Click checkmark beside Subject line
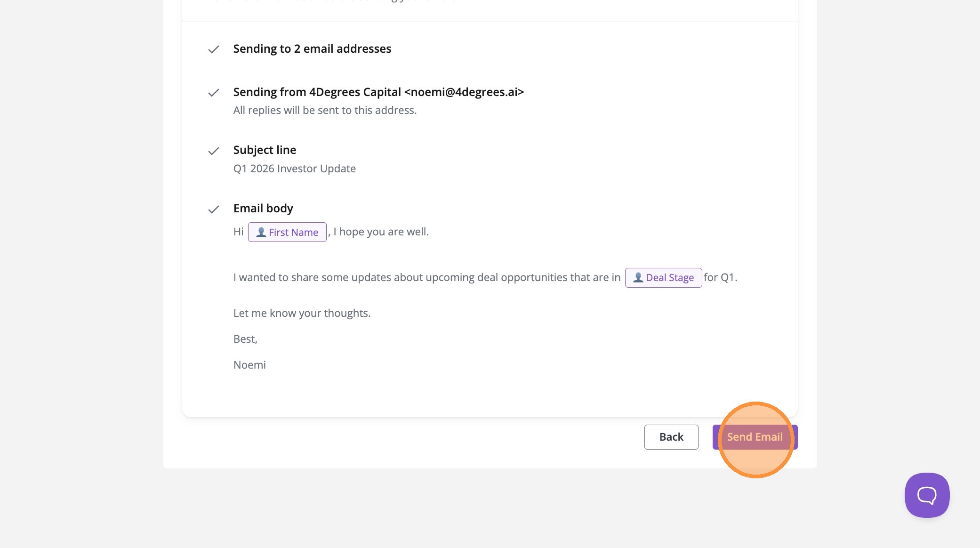The height and width of the screenshot is (548, 980). tap(214, 151)
